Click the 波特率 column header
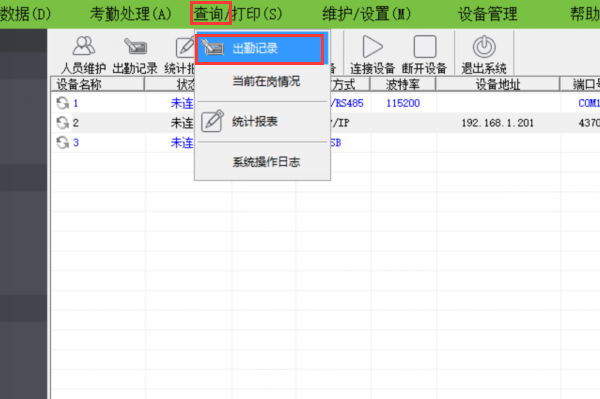This screenshot has width=600, height=399. point(403,84)
